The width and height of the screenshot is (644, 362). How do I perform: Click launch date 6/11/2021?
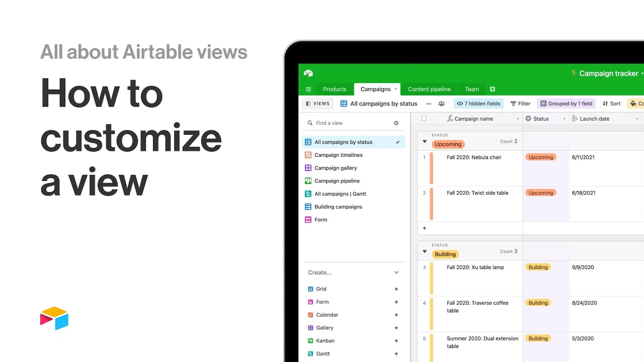coord(583,157)
